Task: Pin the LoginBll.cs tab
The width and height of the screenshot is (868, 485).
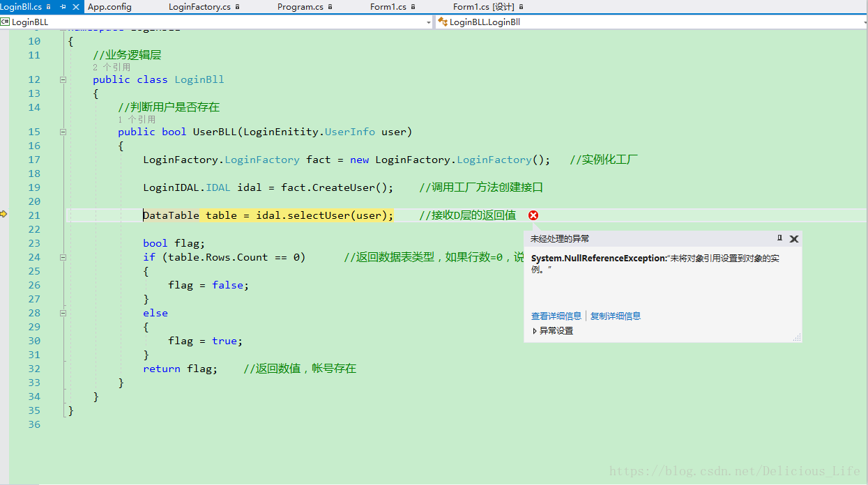Action: [x=63, y=7]
